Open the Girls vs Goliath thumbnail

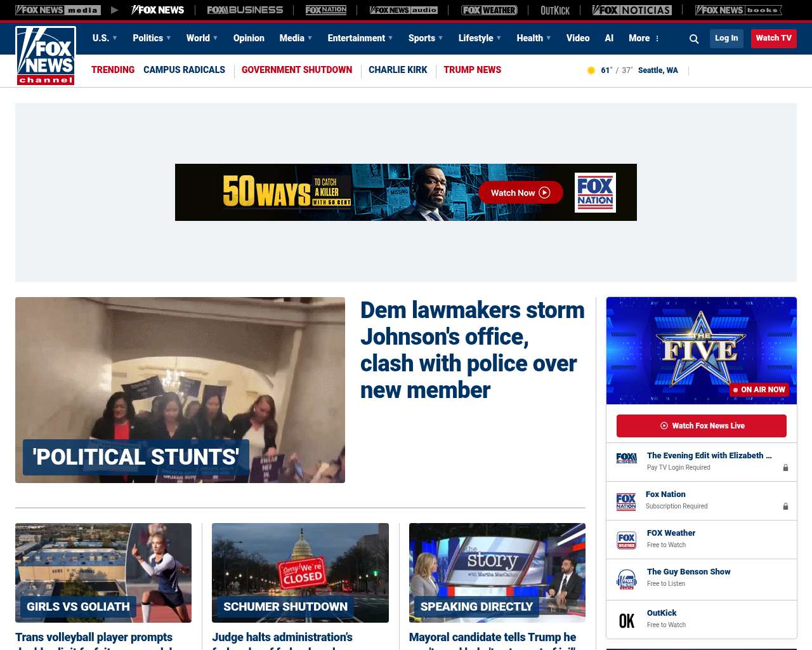tap(103, 573)
